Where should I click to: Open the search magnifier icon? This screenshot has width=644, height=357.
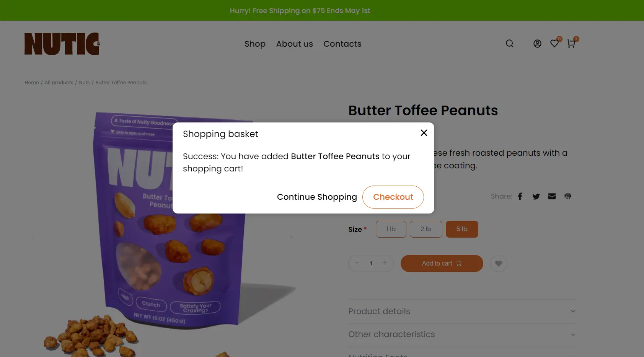(509, 44)
